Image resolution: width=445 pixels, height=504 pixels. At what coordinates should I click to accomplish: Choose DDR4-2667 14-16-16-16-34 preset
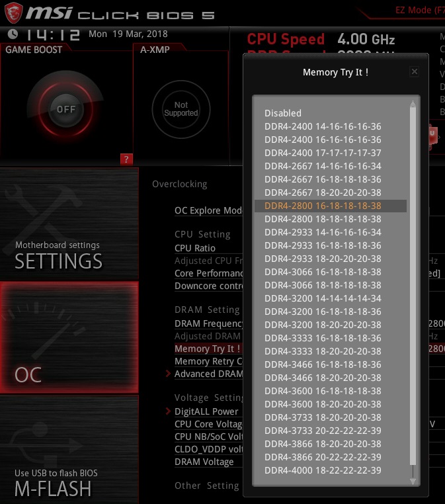pos(323,166)
